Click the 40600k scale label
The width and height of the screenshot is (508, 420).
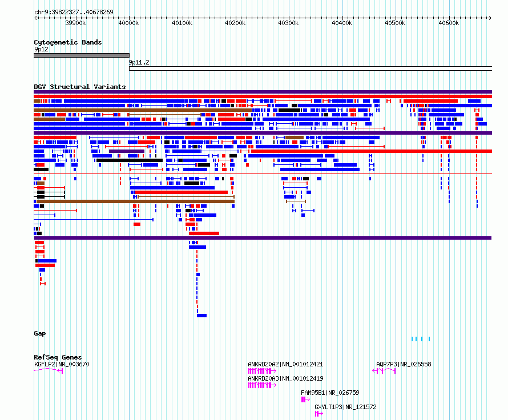tap(449, 23)
